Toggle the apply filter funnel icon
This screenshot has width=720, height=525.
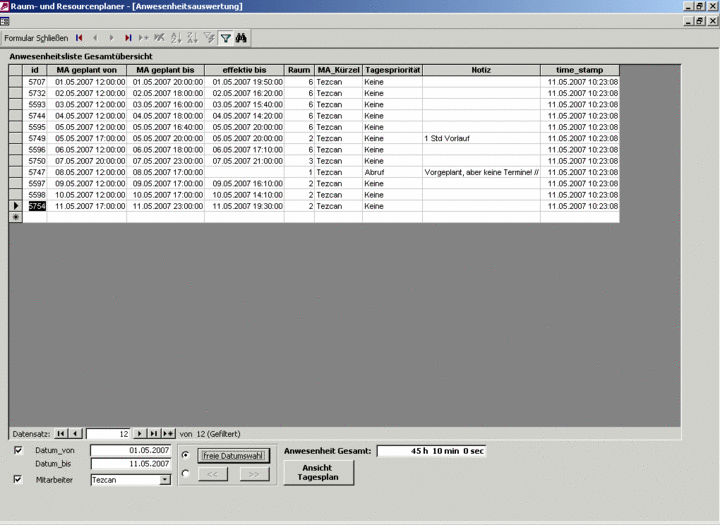click(x=225, y=38)
